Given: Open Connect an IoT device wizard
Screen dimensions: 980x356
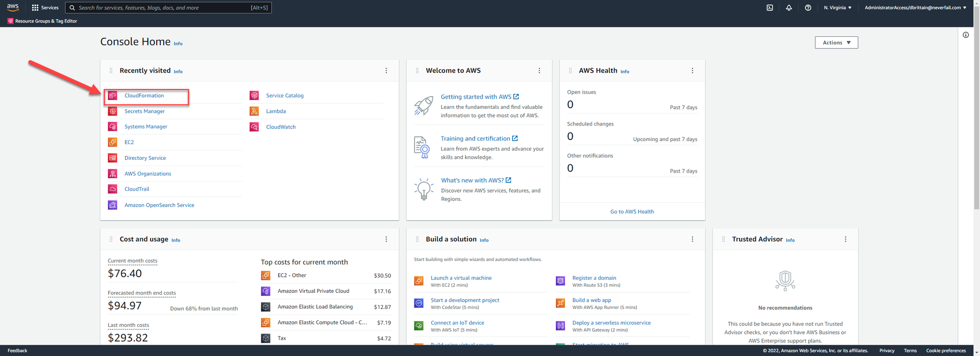Looking at the screenshot, I should 457,323.
